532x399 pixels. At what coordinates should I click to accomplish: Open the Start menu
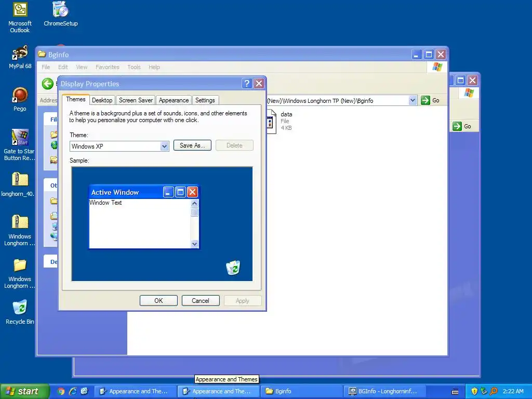(24, 391)
